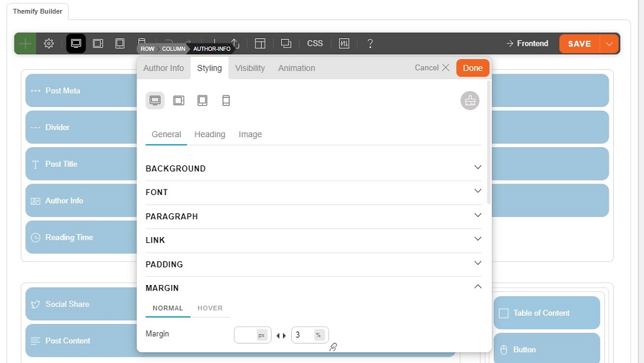The height and width of the screenshot is (363, 644).
Task: Open help question mark icon
Action: click(370, 43)
